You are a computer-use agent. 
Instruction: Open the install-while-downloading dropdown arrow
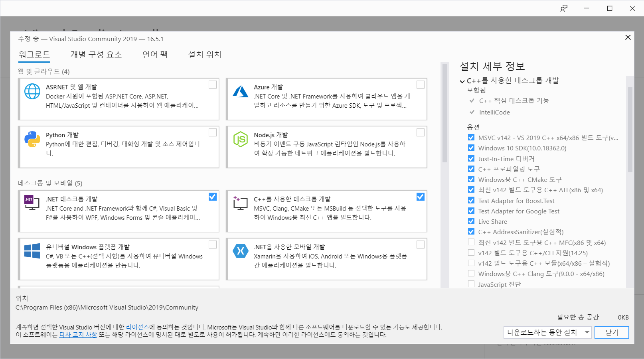coord(587,332)
